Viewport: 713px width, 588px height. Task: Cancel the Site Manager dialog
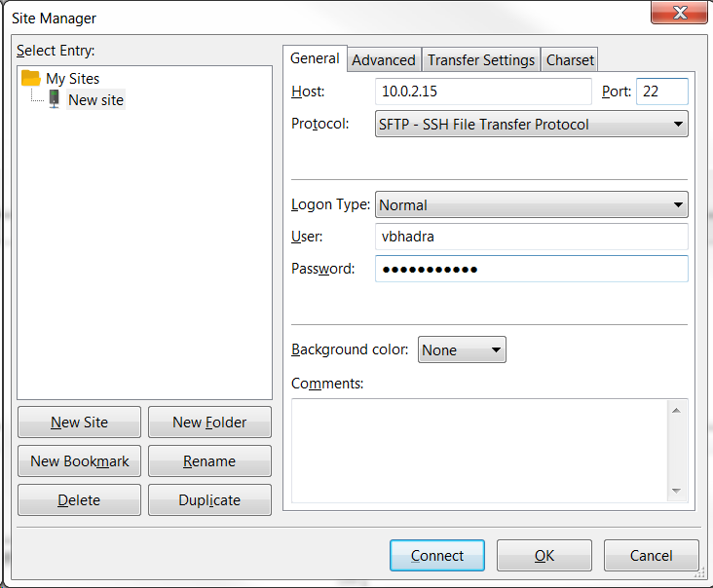pyautogui.click(x=651, y=555)
